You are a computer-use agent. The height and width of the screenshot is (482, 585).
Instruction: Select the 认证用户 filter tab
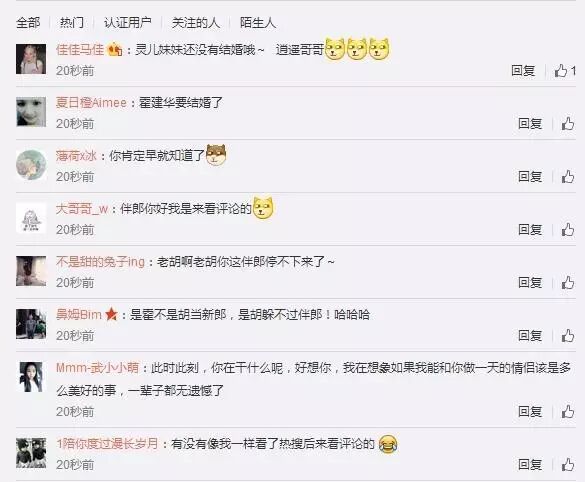[x=128, y=23]
